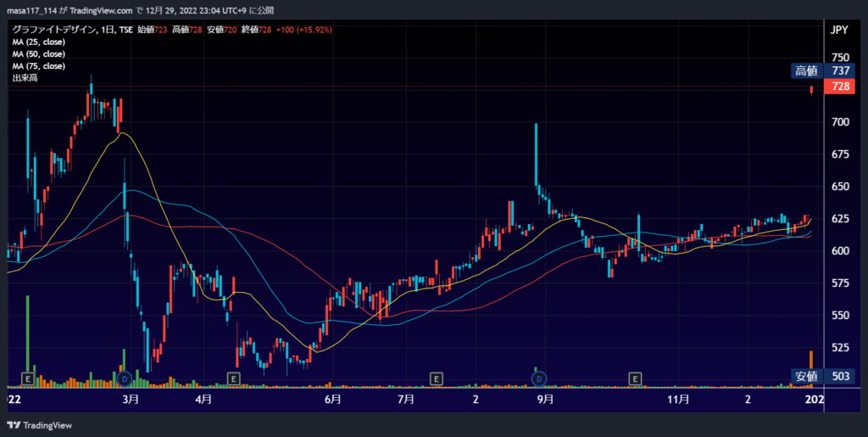Click the 11月 date axis label
The height and width of the screenshot is (437, 868).
tap(679, 399)
